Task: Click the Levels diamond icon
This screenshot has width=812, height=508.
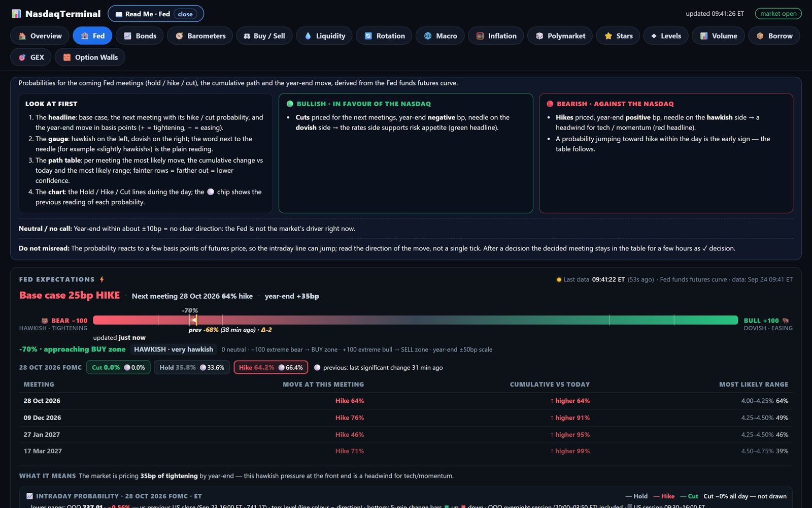Action: pos(654,36)
